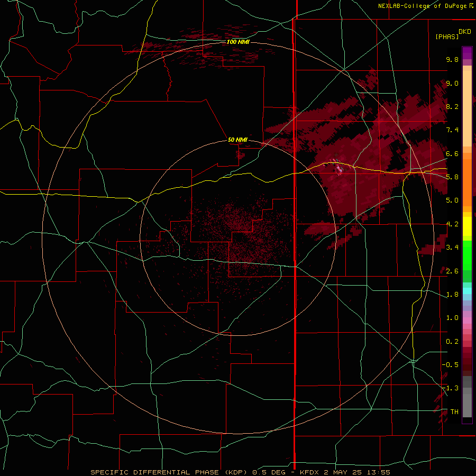Click the 5.0 value on the color scale
Viewport: 476px width, 476px height.
452,200
